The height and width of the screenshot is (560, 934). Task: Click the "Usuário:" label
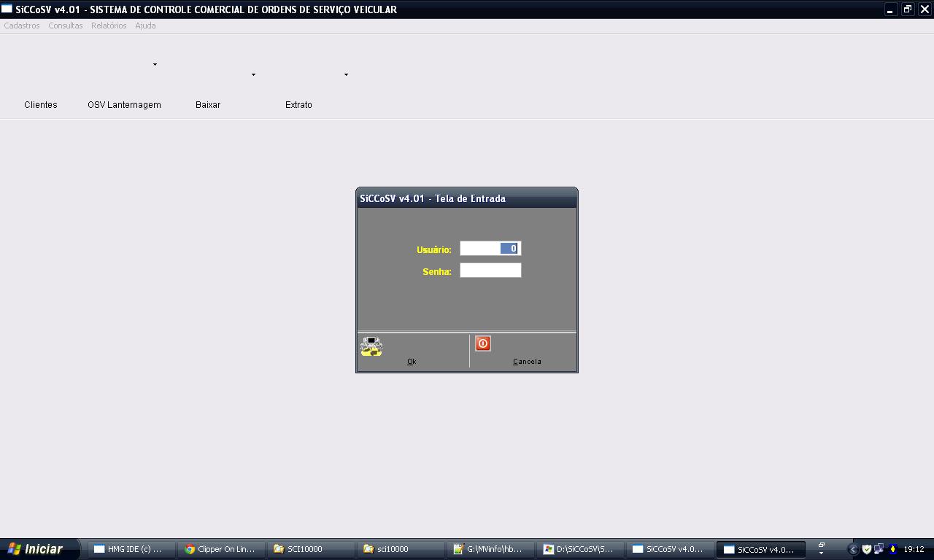coord(434,249)
